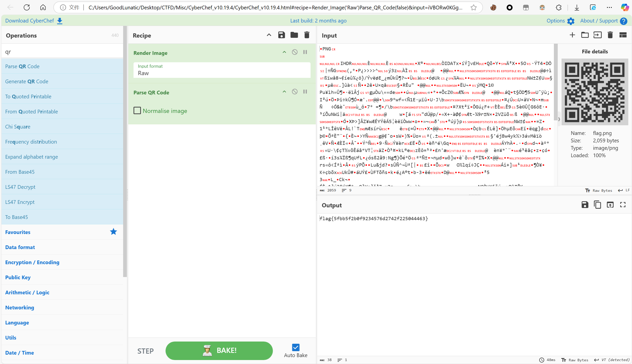Select the Chi Square operation

(x=62, y=127)
